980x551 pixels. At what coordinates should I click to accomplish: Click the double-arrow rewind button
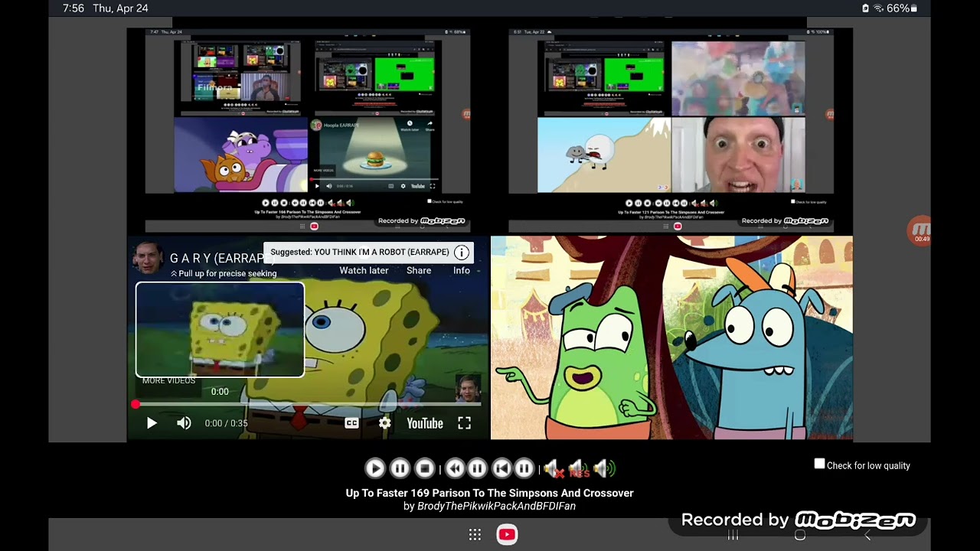455,468
